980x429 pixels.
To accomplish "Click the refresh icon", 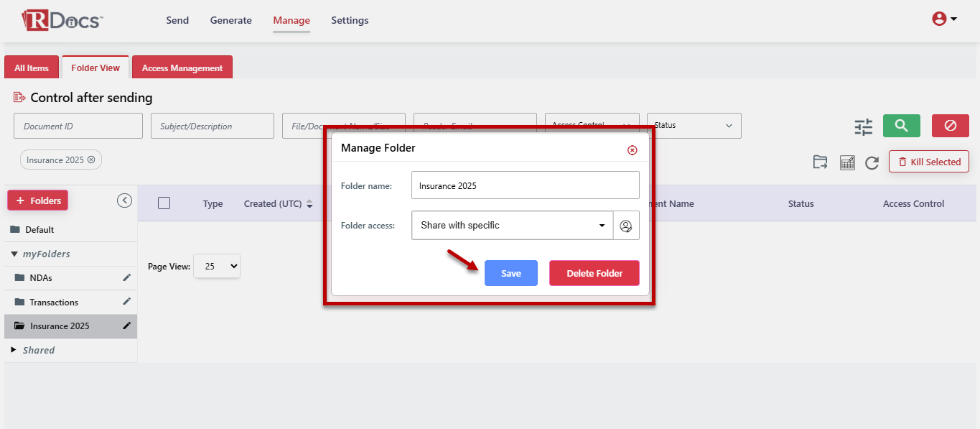I will pyautogui.click(x=872, y=163).
